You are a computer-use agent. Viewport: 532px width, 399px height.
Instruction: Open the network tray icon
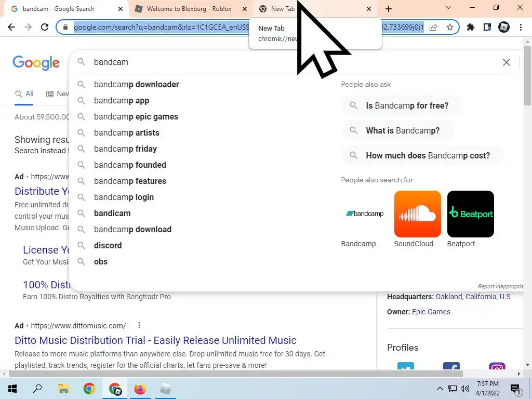(x=453, y=389)
